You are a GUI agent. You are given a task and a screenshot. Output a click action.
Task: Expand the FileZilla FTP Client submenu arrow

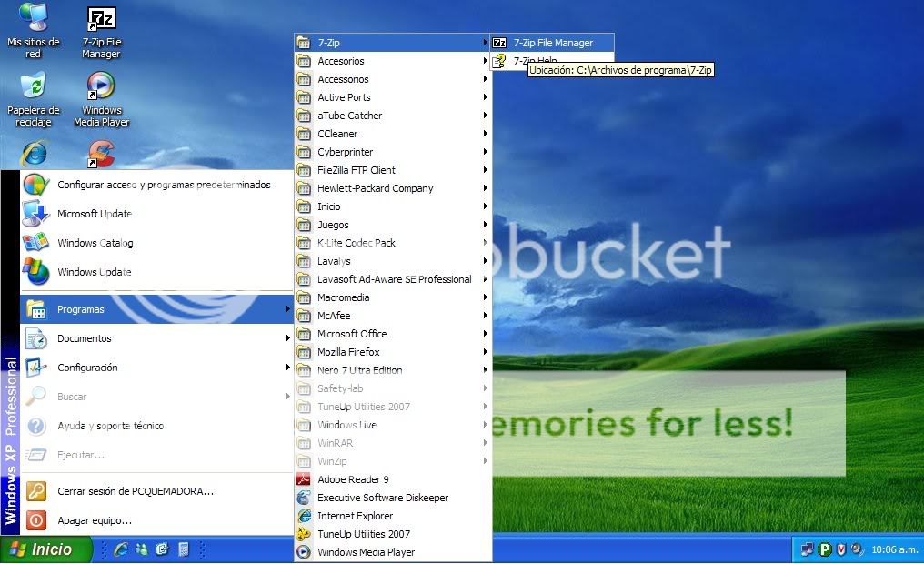click(485, 170)
